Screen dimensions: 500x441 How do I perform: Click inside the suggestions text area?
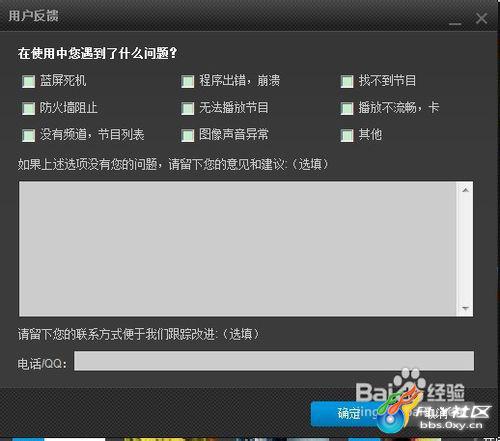(237, 249)
